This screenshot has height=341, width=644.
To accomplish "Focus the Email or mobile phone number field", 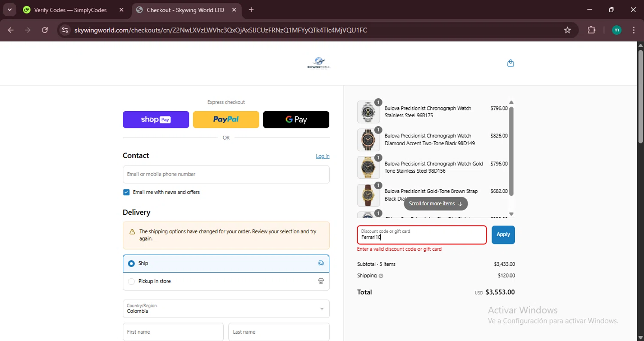I will pos(226,174).
